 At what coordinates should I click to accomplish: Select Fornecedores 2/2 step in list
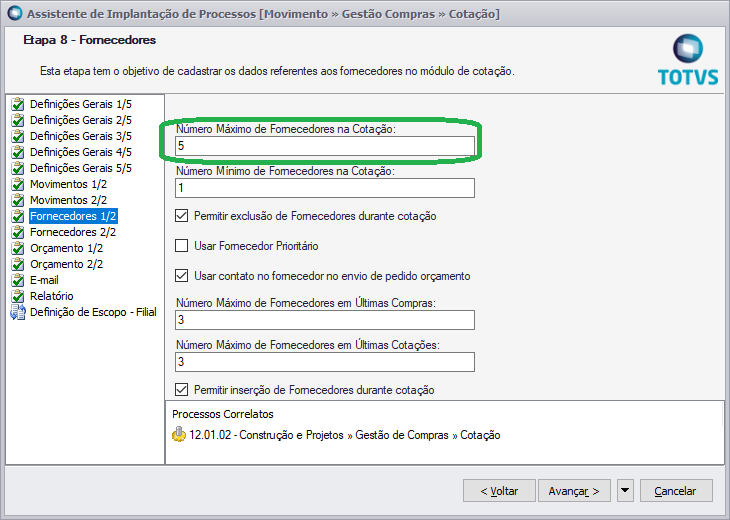click(73, 232)
